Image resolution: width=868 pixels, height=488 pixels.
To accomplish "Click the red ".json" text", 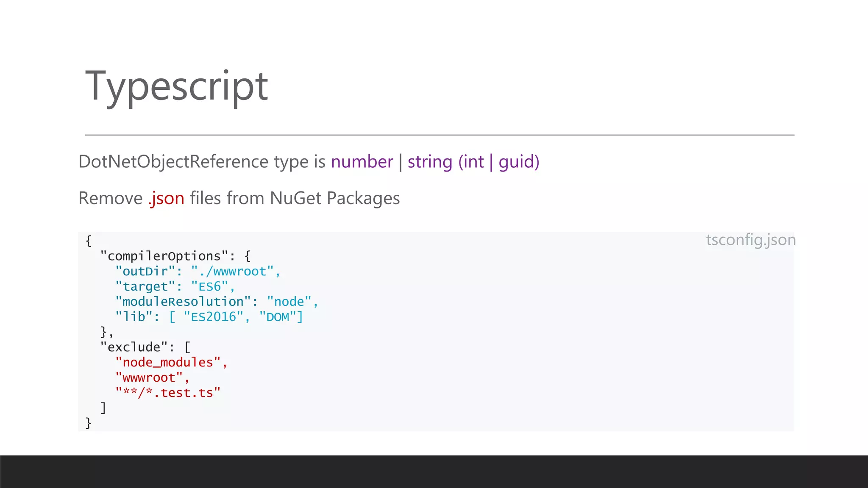I will 166,198.
